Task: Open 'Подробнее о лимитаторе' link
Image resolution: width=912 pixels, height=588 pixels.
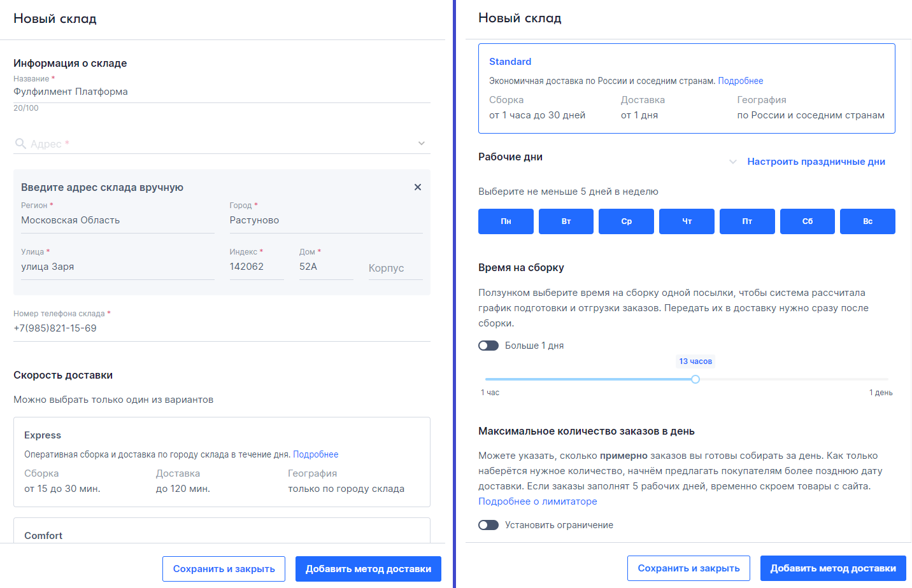Action: (538, 501)
